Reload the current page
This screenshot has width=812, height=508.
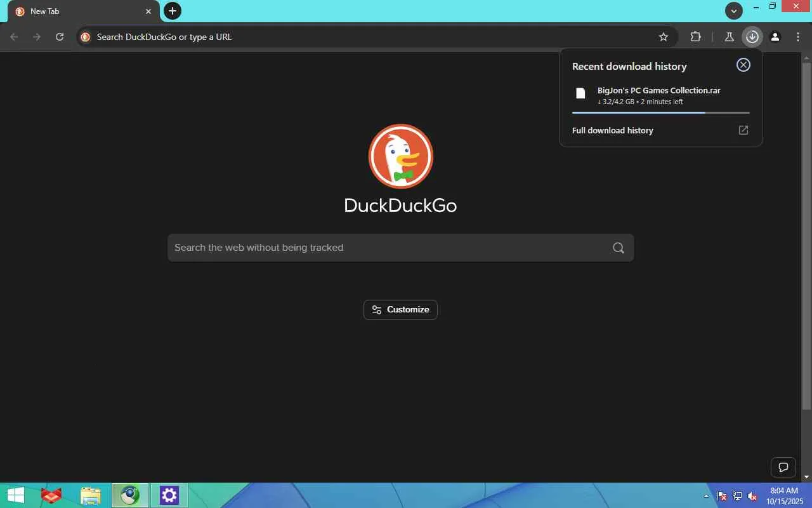[x=60, y=37]
